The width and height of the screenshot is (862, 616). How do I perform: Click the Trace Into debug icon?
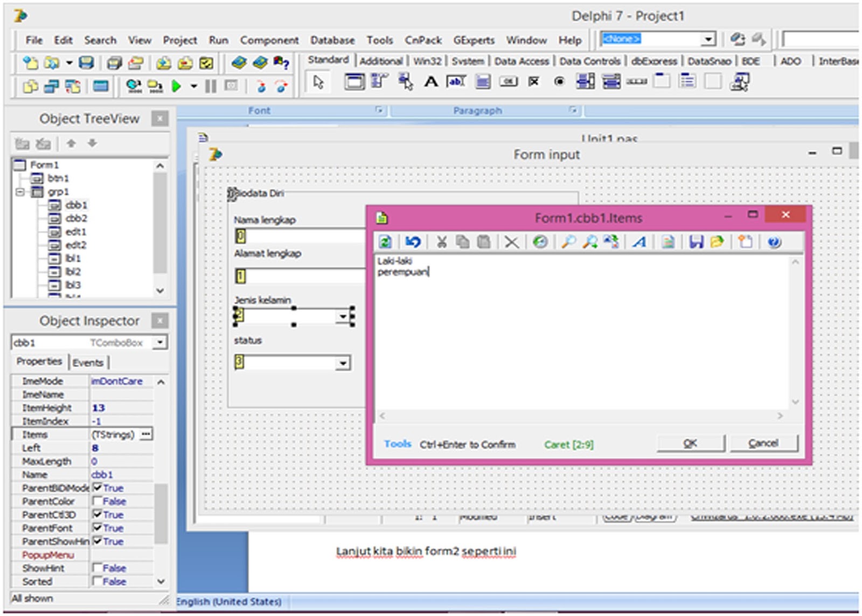(x=261, y=86)
